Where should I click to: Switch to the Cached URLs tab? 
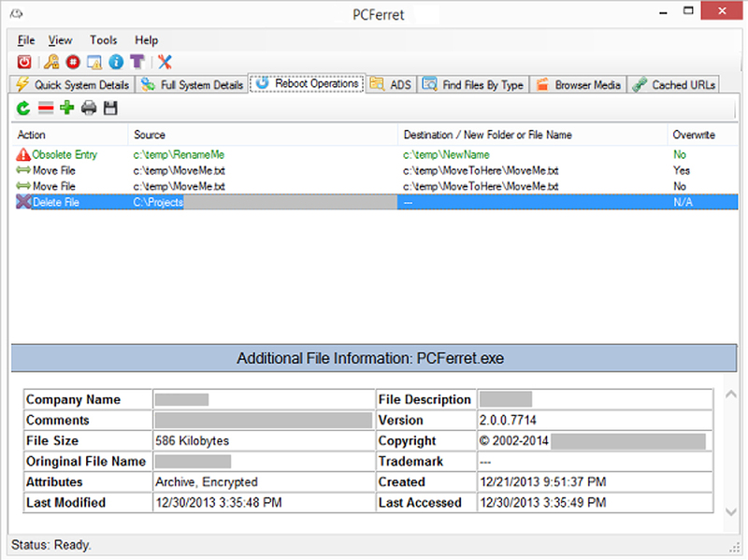coord(673,84)
